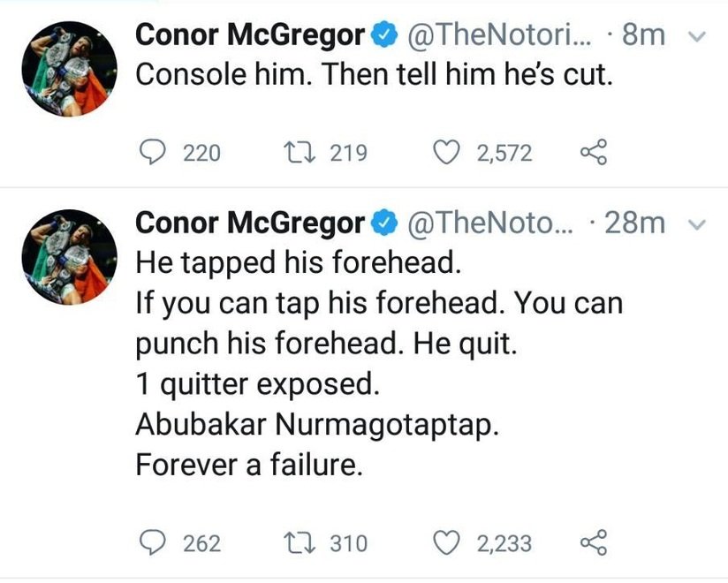This screenshot has height=583, width=728.
Task: Expand the 28m tweet's options chevron
Action: pyautogui.click(x=696, y=225)
